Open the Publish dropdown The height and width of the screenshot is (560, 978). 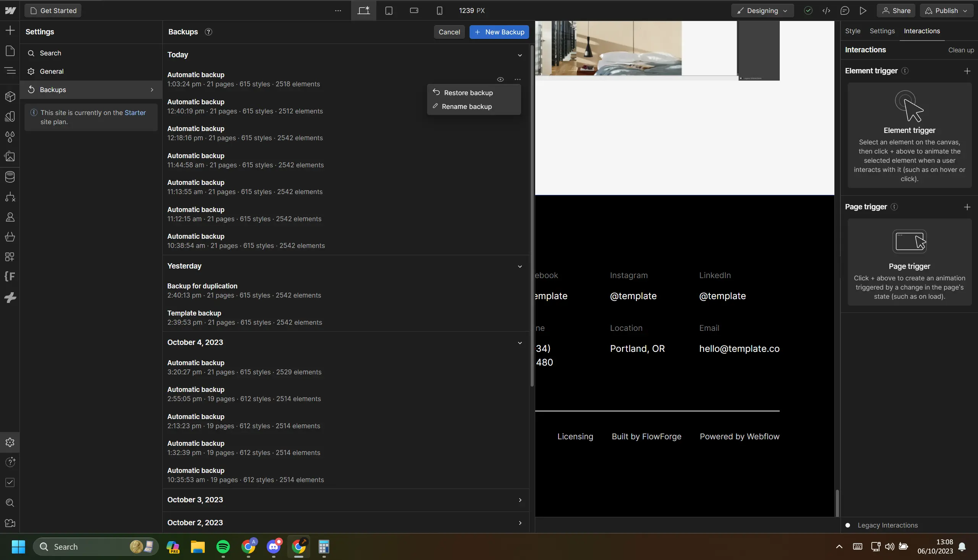click(x=946, y=10)
